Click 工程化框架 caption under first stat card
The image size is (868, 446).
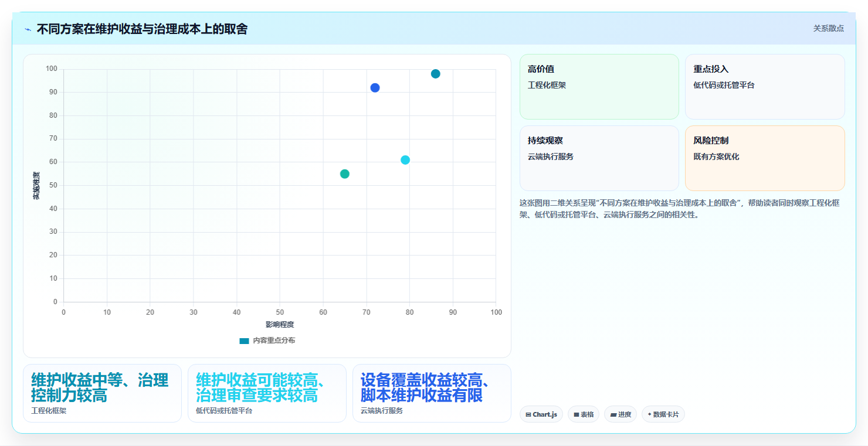[49, 411]
